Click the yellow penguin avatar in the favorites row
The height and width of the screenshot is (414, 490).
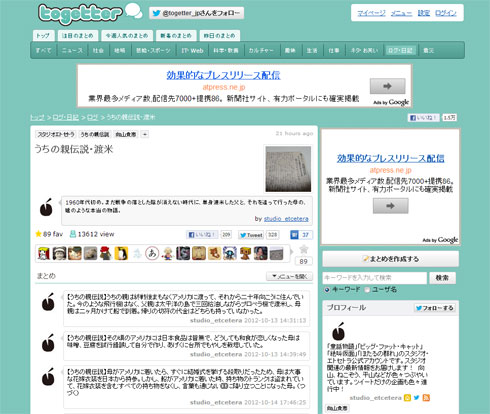[121, 253]
